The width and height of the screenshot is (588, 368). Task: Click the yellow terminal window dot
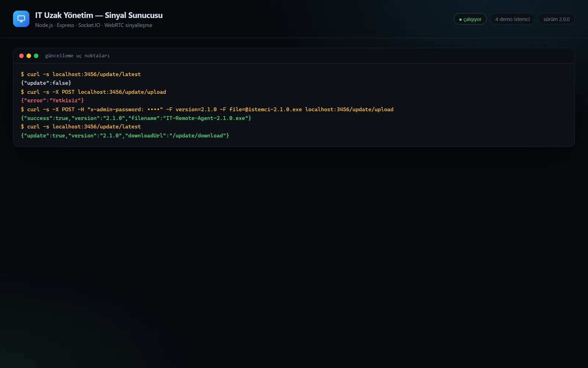(29, 56)
